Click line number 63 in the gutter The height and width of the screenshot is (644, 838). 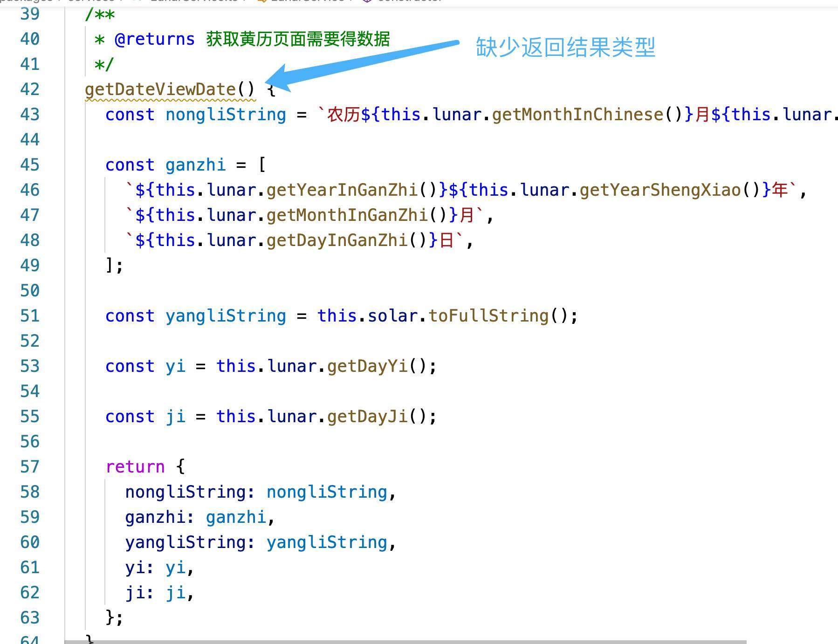click(30, 617)
